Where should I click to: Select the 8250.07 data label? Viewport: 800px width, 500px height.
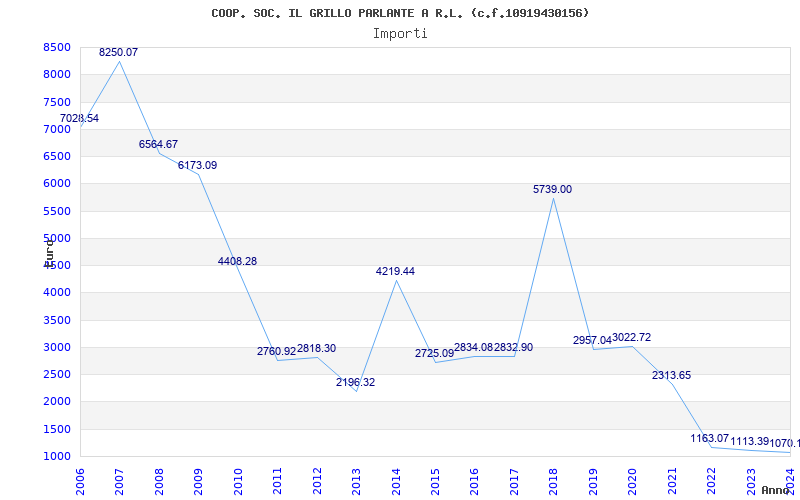pos(118,52)
